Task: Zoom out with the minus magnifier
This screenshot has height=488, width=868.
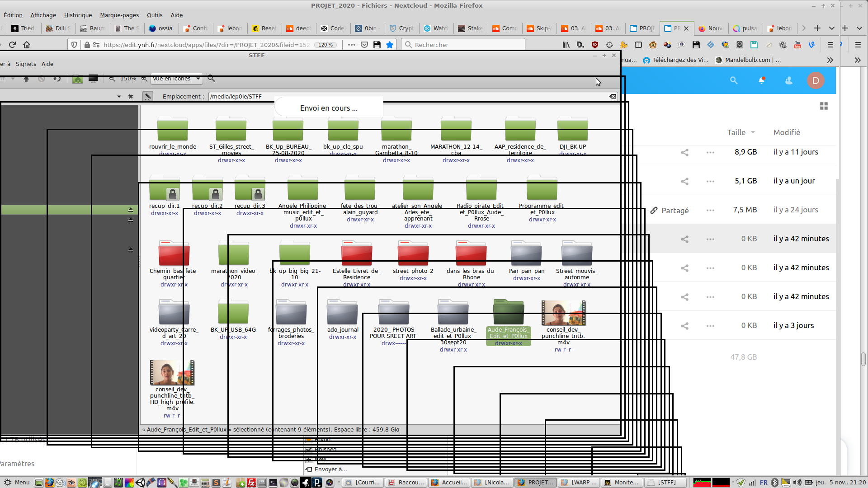Action: point(112,79)
